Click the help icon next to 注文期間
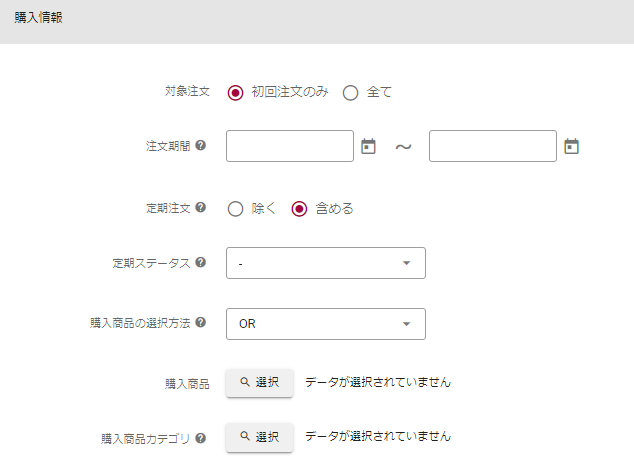The height and width of the screenshot is (464, 634). coord(201,146)
